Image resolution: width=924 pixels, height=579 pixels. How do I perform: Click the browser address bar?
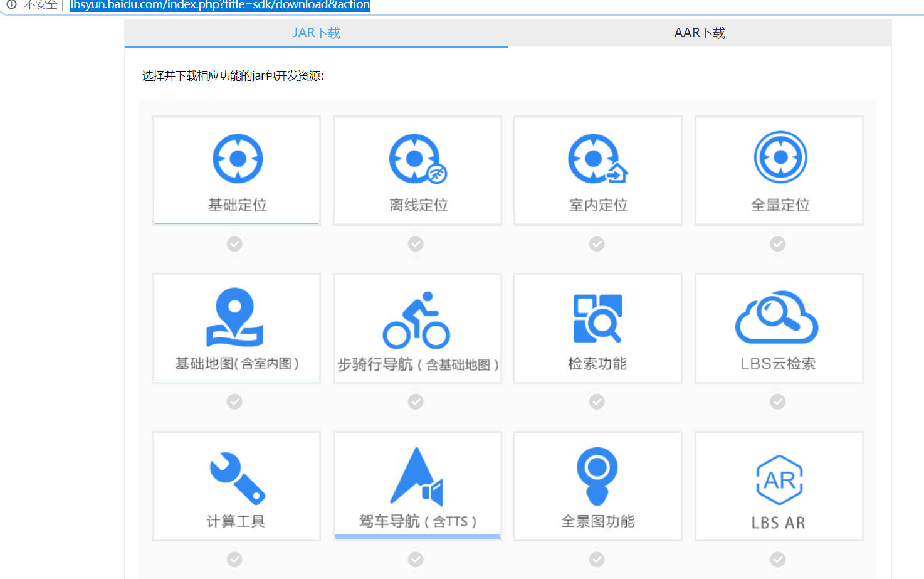[x=218, y=5]
